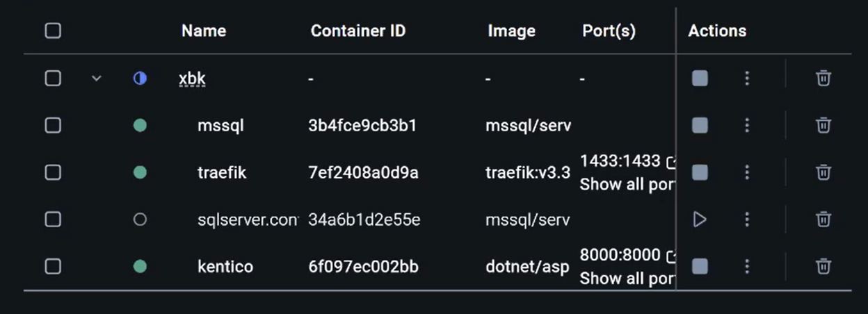This screenshot has width=868, height=314.
Task: Sort containers by Name column header
Action: pos(204,31)
